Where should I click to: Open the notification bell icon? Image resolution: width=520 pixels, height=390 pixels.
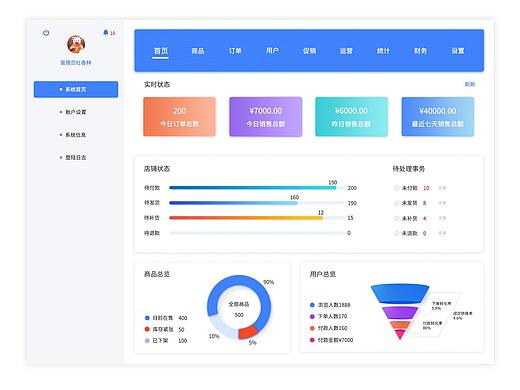pyautogui.click(x=106, y=32)
